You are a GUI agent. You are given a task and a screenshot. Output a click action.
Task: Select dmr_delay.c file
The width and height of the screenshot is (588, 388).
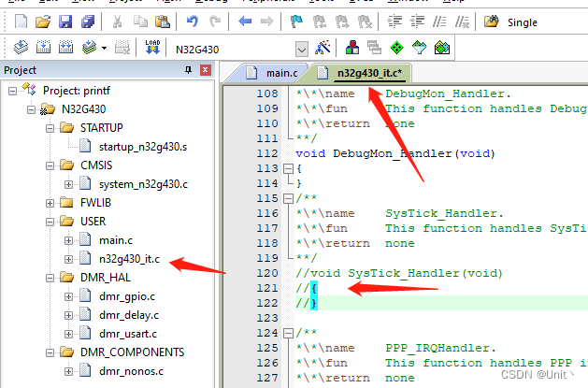coord(129,315)
